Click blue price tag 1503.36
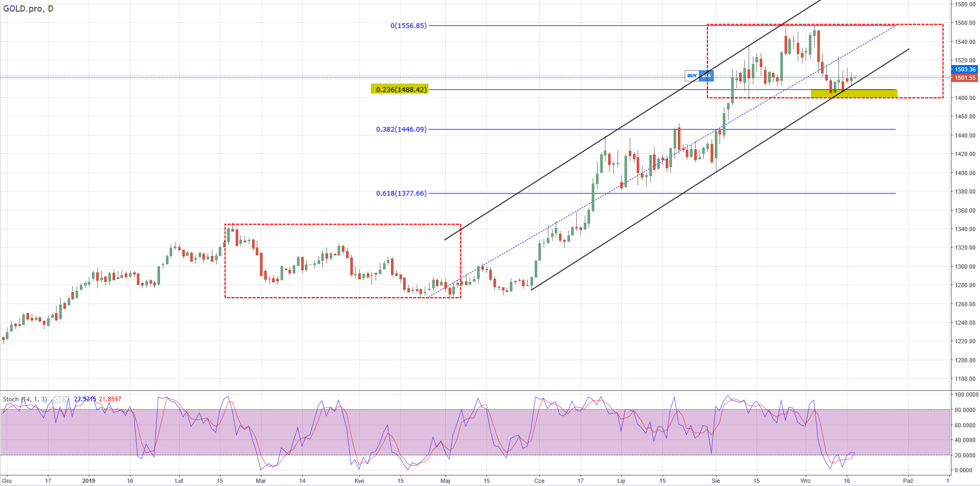This screenshot has height=486, width=980. [965, 69]
